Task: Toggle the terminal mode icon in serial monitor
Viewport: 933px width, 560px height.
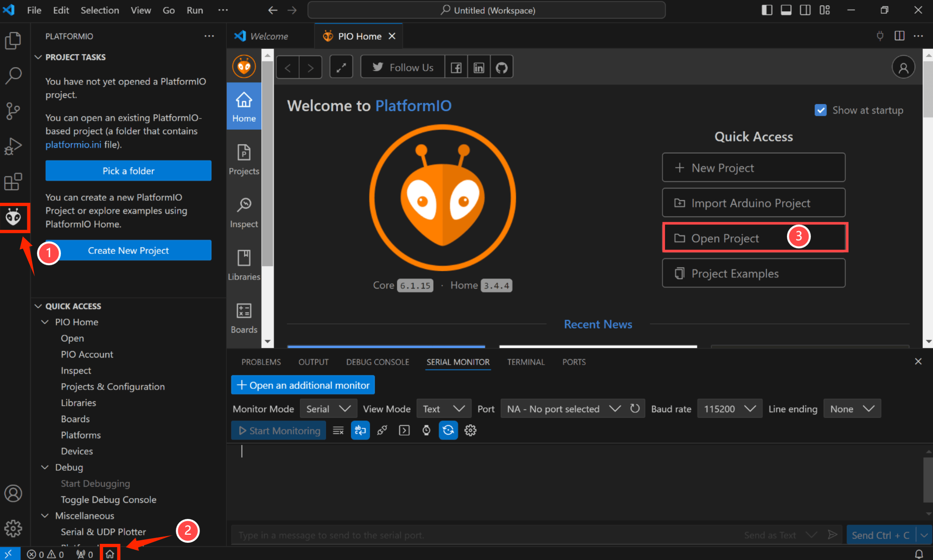Action: [x=404, y=430]
